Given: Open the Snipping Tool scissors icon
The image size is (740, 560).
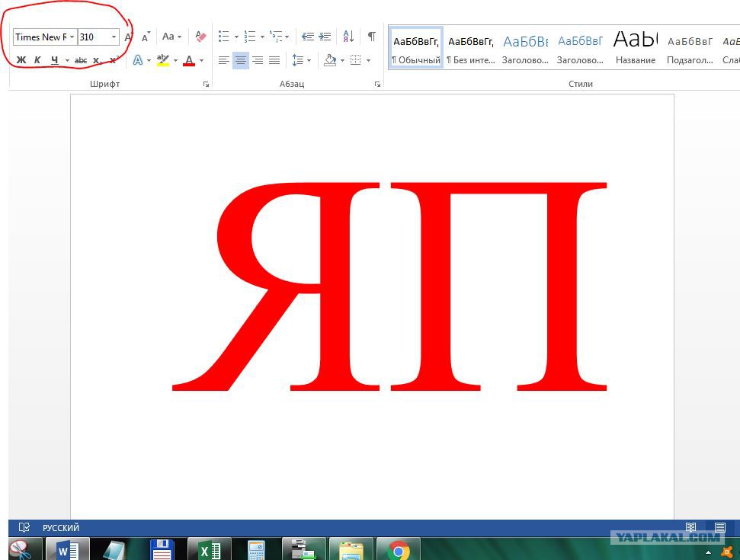Looking at the screenshot, I should (21, 549).
